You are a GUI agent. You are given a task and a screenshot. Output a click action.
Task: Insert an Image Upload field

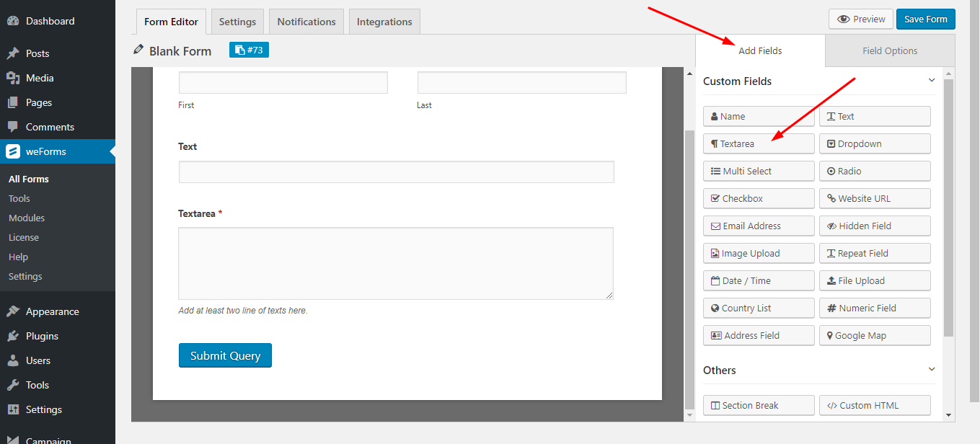coord(758,253)
